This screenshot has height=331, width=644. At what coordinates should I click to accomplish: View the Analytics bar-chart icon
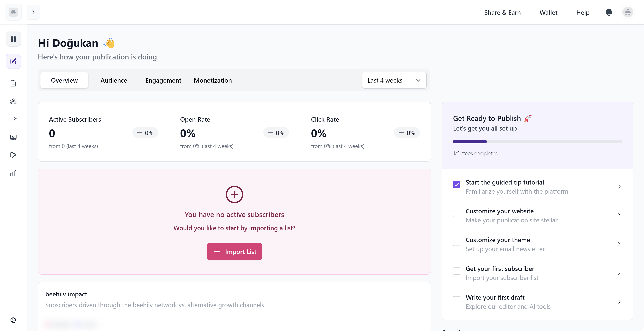13,173
